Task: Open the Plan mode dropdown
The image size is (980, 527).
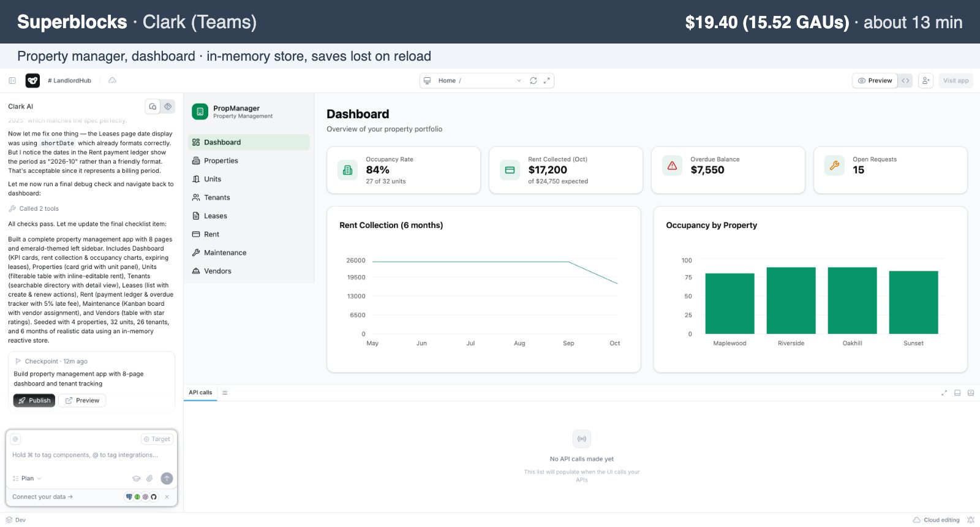Action: click(27, 478)
